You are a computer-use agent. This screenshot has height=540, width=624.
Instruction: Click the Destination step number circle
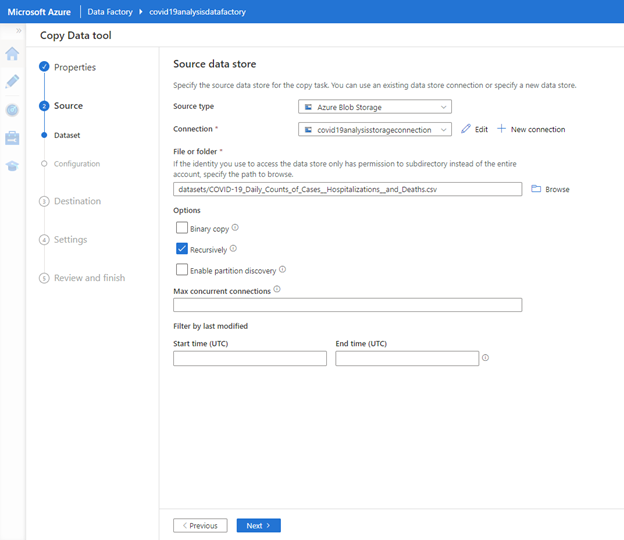pyautogui.click(x=44, y=201)
